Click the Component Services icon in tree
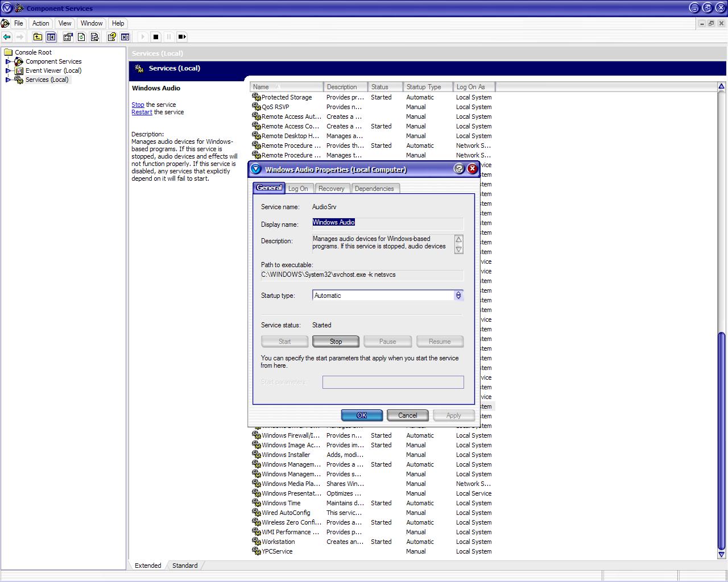Image resolution: width=728 pixels, height=582 pixels. (x=19, y=61)
